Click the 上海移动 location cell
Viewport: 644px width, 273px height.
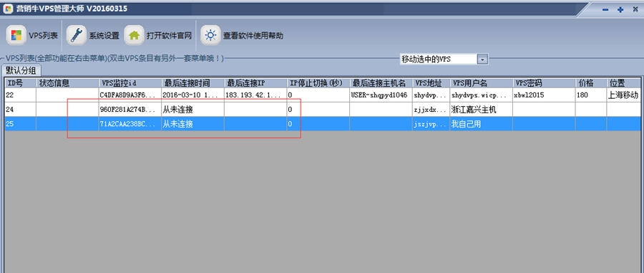pos(623,95)
